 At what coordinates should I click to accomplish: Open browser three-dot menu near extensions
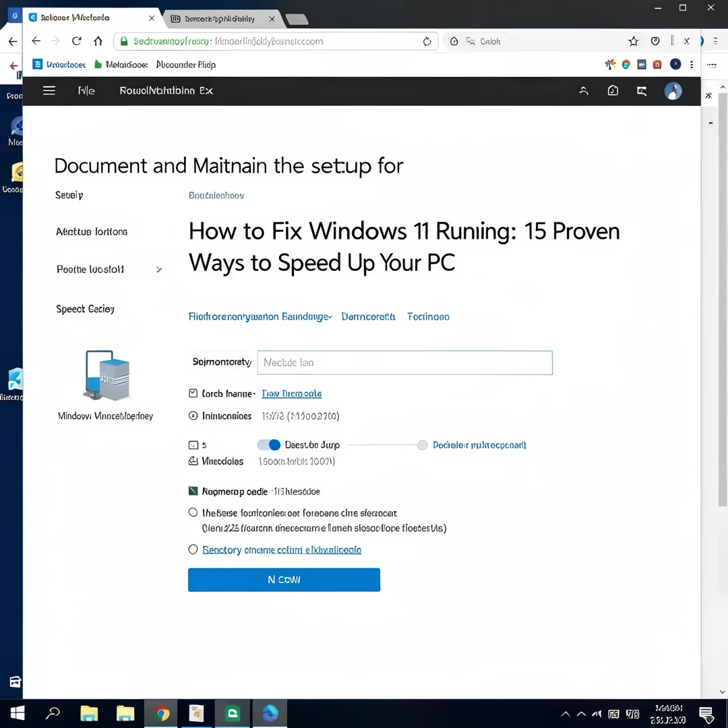[692, 65]
